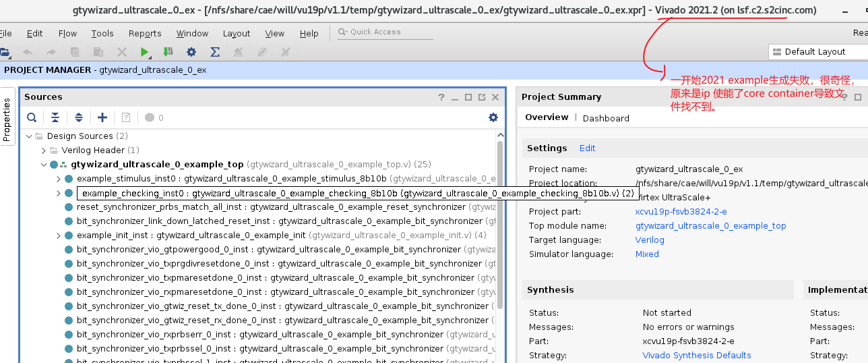This screenshot has width=868, height=363.
Task: Expand Verilog Header folder
Action: click(x=44, y=150)
